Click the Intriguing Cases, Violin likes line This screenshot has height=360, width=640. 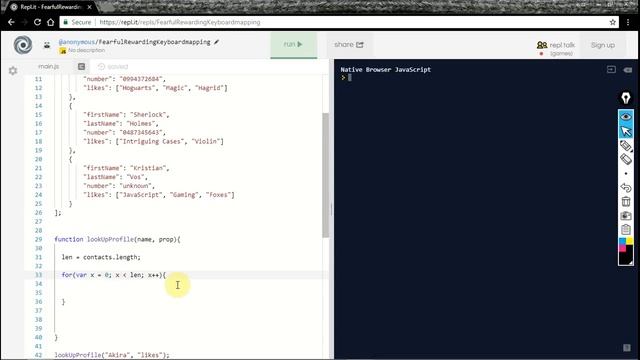[153, 141]
